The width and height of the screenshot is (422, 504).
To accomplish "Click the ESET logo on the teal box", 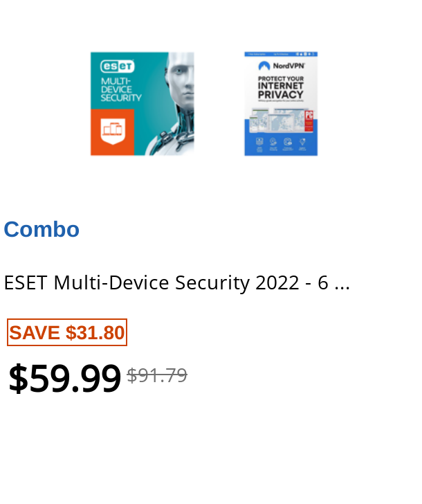I will click(117, 66).
